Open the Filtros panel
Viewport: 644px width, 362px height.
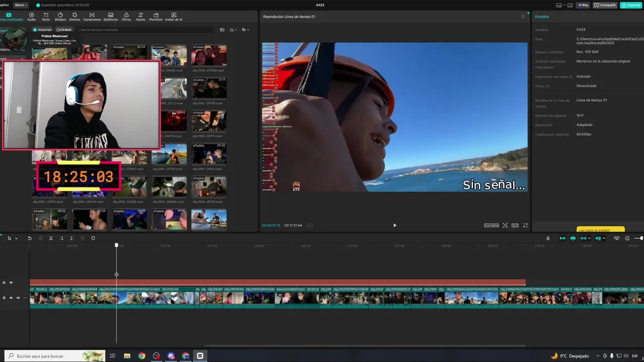point(126,17)
